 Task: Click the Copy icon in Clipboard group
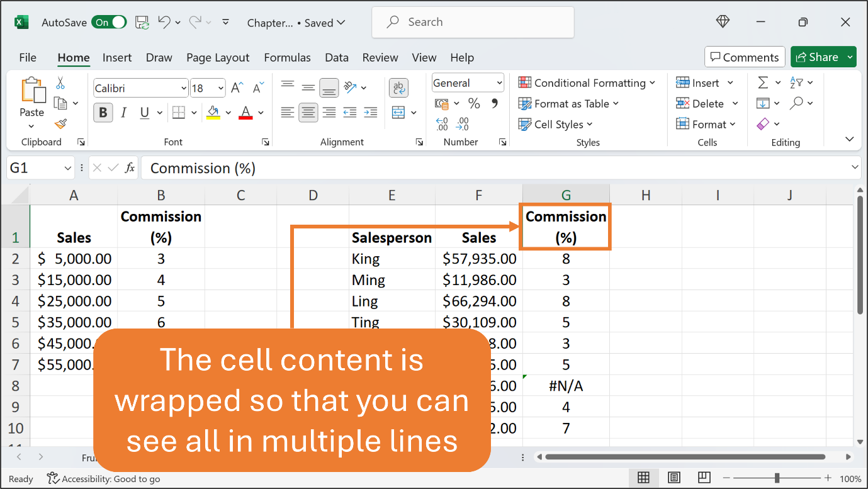tap(61, 103)
